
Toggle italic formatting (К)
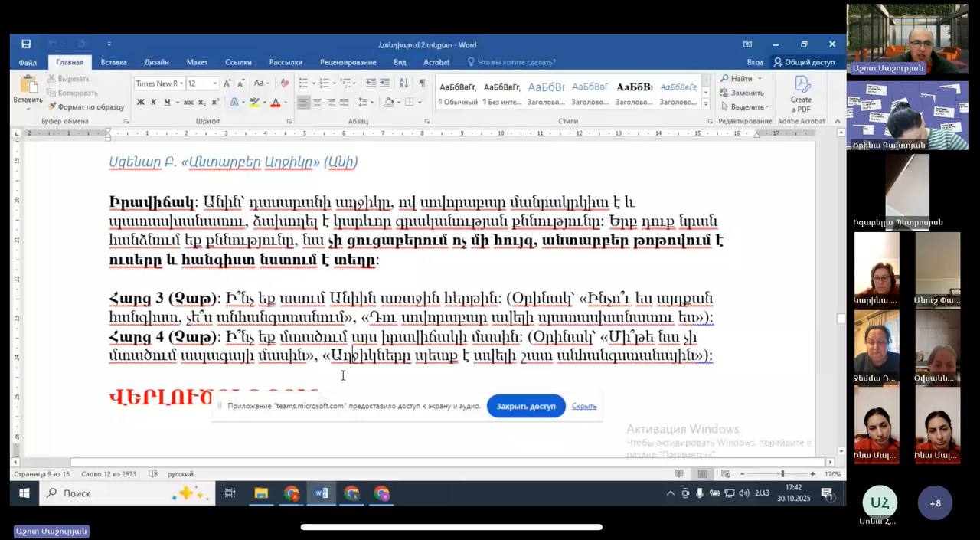tap(154, 103)
